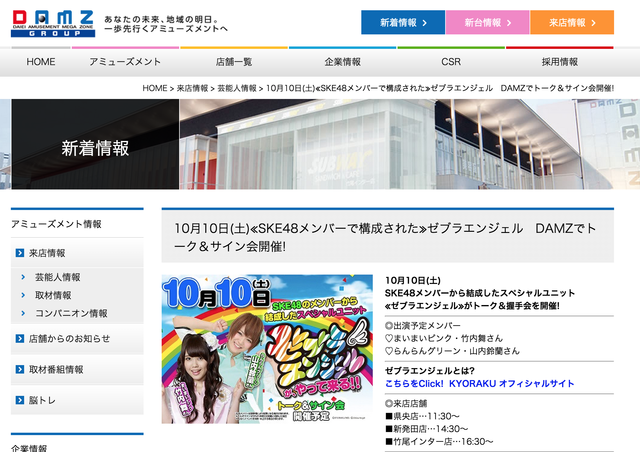Image resolution: width=640 pixels, height=452 pixels.
Task: Click chevron beside sidebar 取材情報
Action: (x=23, y=295)
